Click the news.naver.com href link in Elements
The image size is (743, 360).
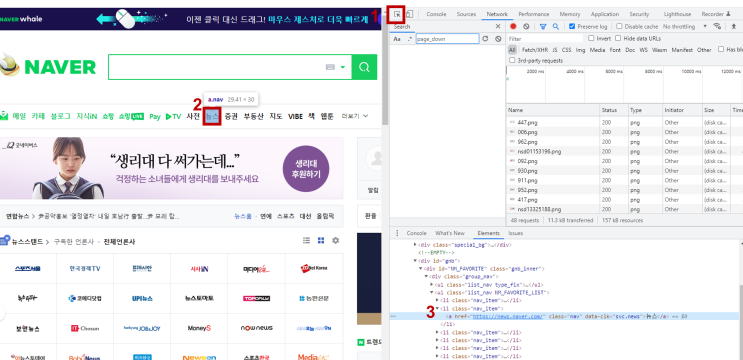(508, 316)
